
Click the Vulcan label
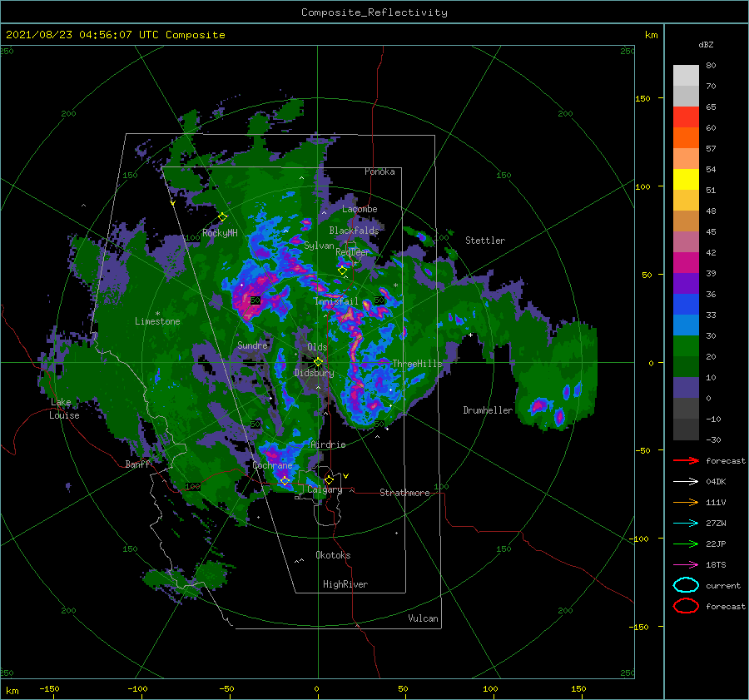pyautogui.click(x=424, y=618)
